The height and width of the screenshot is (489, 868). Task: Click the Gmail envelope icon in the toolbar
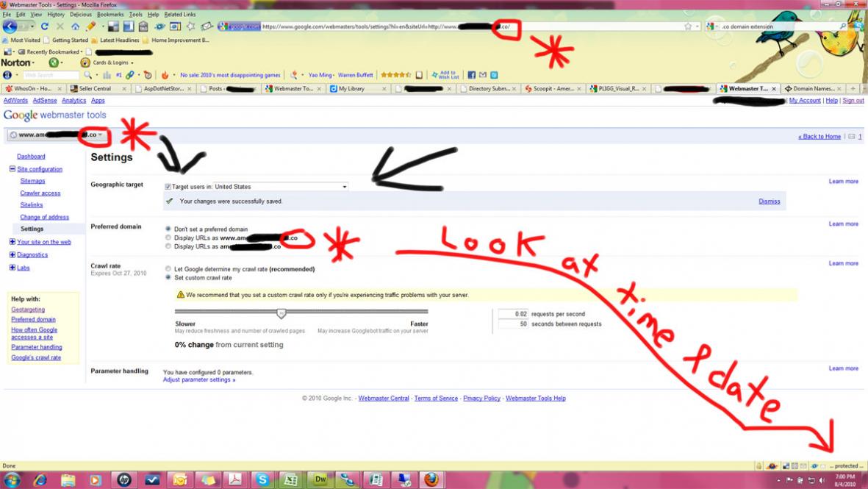483,75
